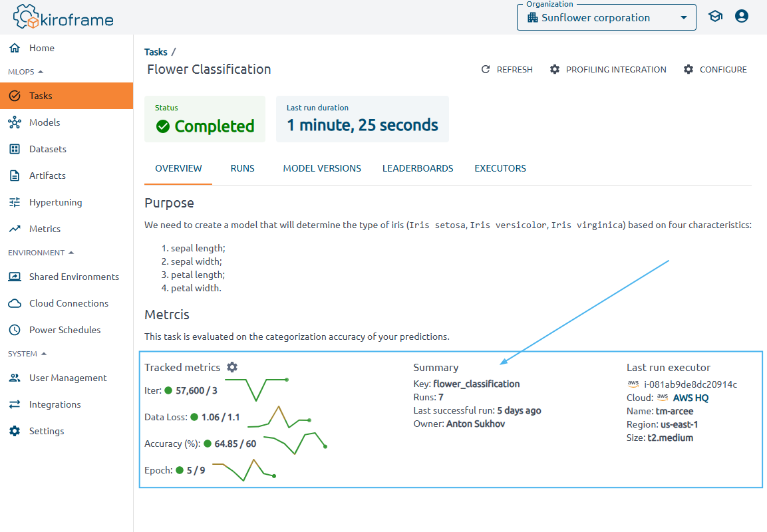Click the REFRESH button
The height and width of the screenshot is (532, 767).
(507, 69)
